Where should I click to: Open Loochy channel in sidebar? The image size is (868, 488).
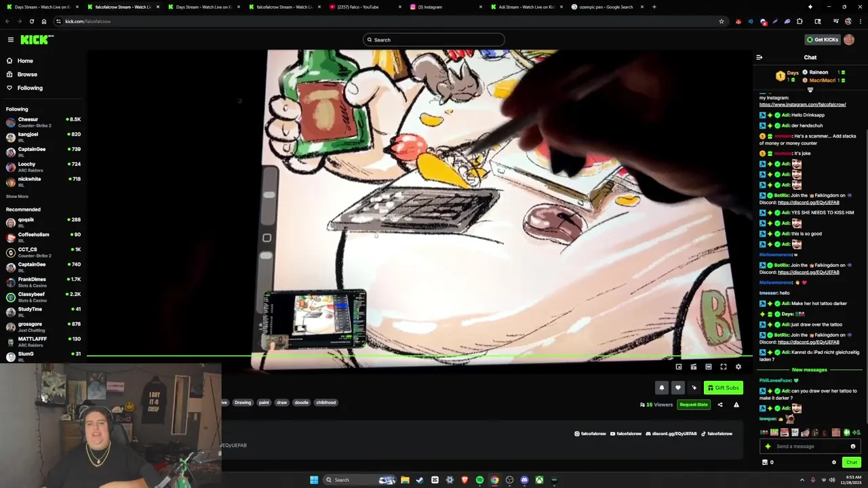click(x=43, y=167)
